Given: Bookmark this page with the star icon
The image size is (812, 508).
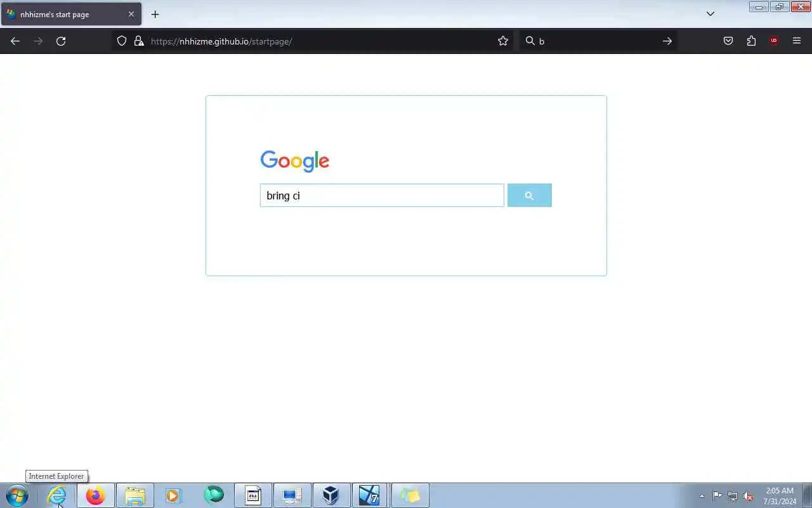Looking at the screenshot, I should 503,41.
